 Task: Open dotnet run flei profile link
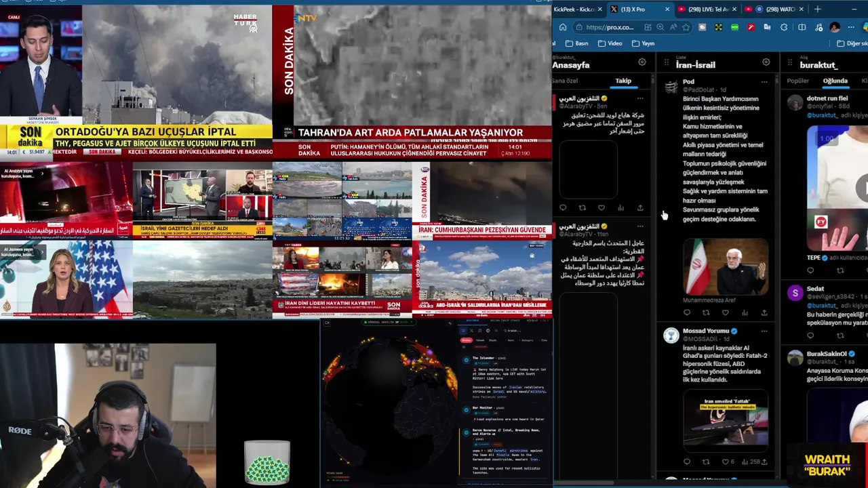(x=827, y=98)
